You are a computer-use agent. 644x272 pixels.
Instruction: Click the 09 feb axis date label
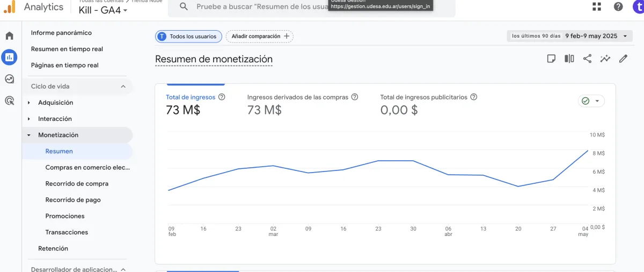pyautogui.click(x=172, y=231)
